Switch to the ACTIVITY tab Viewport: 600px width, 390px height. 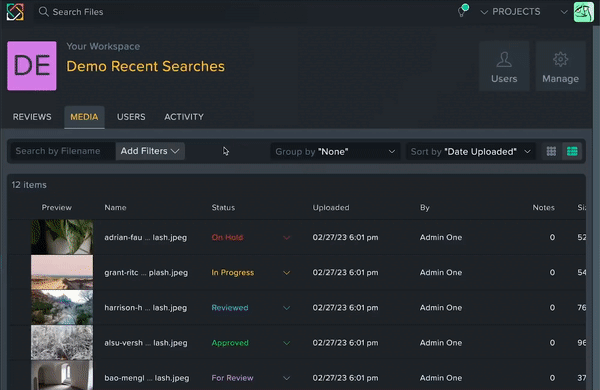tap(184, 117)
